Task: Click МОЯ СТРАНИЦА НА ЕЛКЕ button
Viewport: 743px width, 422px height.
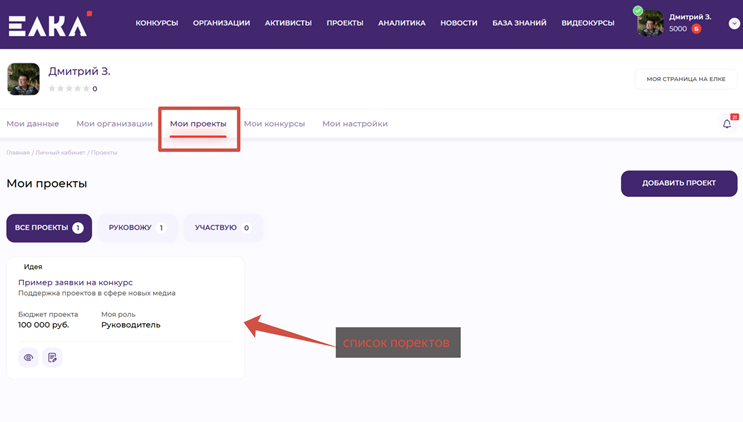Action: coord(685,79)
